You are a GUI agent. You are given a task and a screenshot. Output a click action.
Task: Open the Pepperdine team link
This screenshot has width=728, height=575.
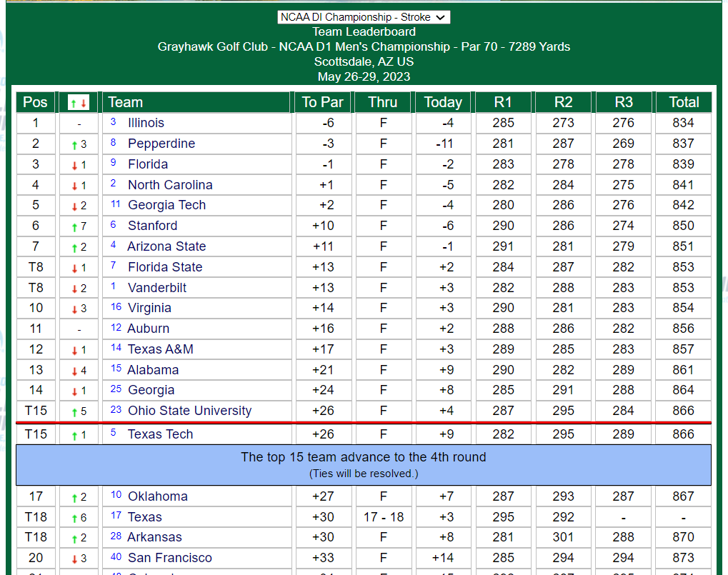(x=161, y=144)
